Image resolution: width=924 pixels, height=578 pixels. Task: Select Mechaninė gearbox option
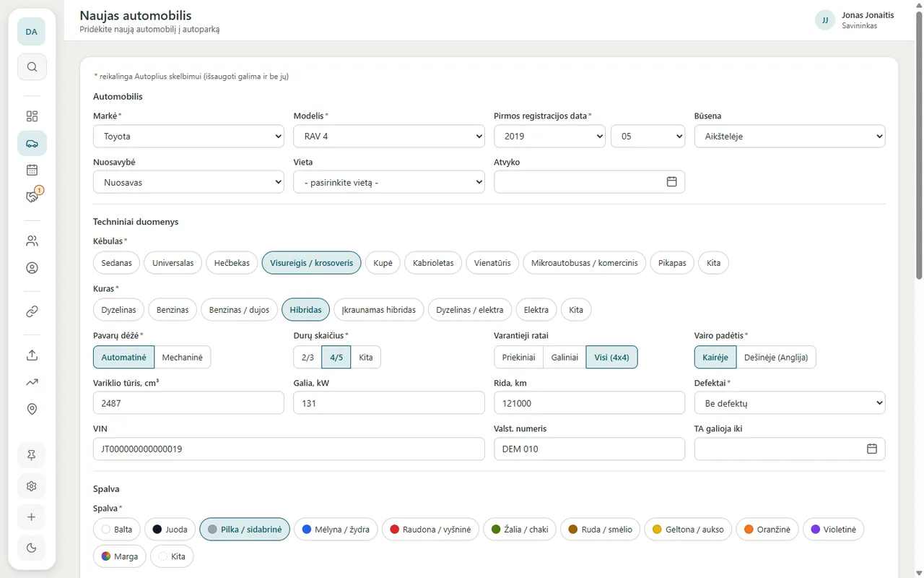click(x=183, y=358)
